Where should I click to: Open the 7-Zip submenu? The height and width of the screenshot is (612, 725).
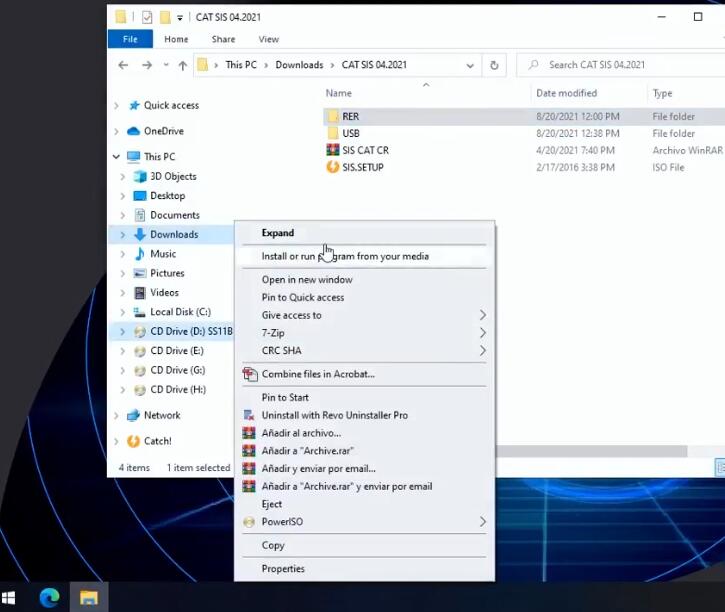364,333
